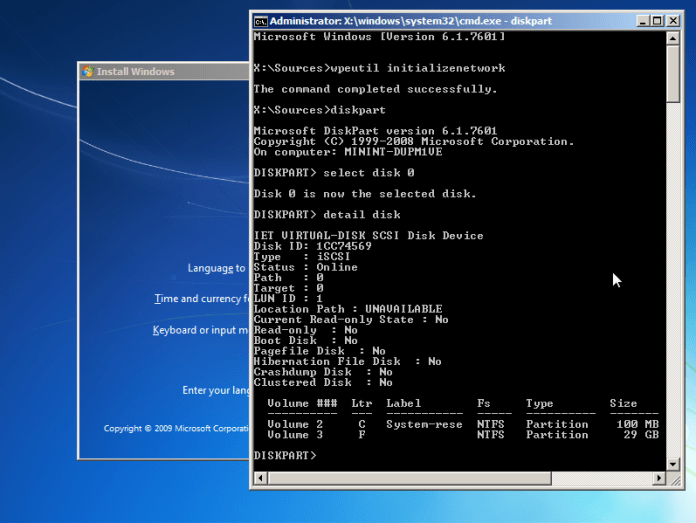
Task: Maximize the cmd.exe diskpart window
Action: coord(658,20)
